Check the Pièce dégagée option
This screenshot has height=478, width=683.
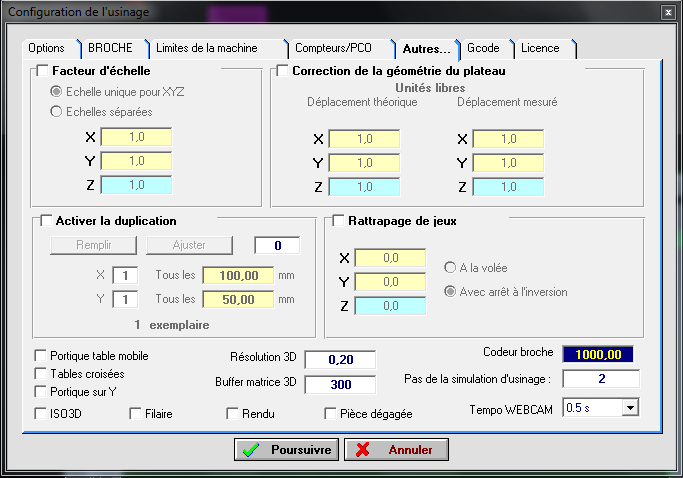click(x=331, y=413)
